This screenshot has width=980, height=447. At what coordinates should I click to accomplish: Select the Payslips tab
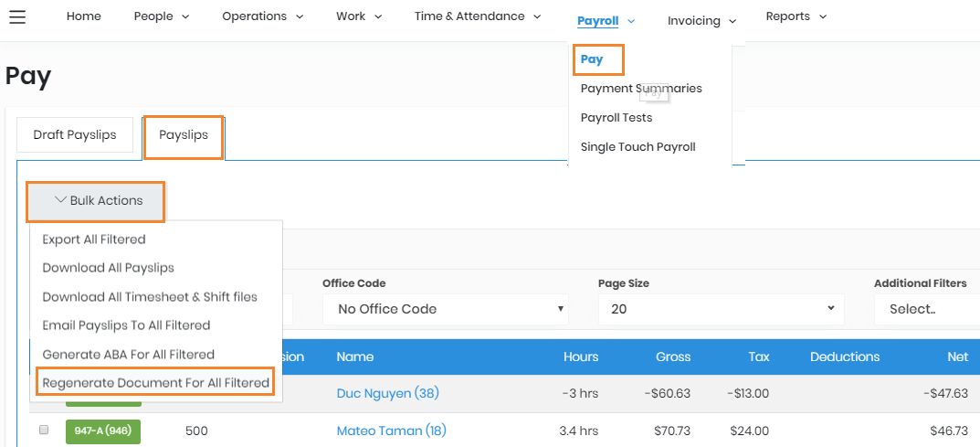tap(184, 135)
